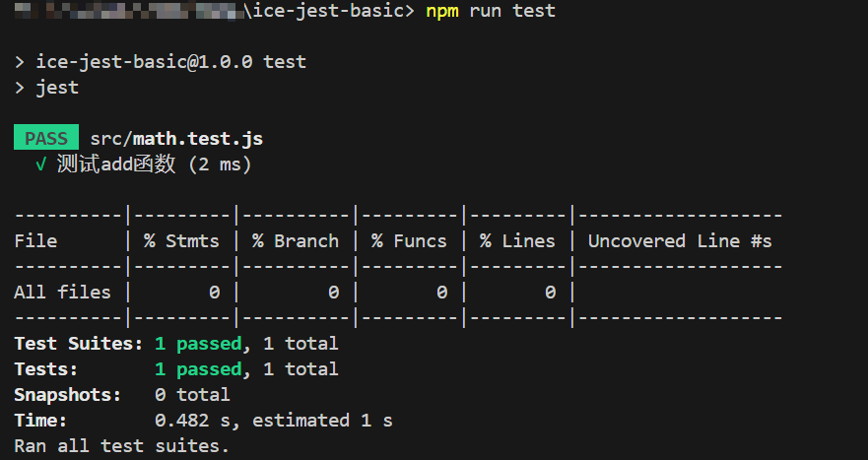Viewport: 868px width, 460px height.
Task: Click the typed npm run test command
Action: click(x=490, y=12)
